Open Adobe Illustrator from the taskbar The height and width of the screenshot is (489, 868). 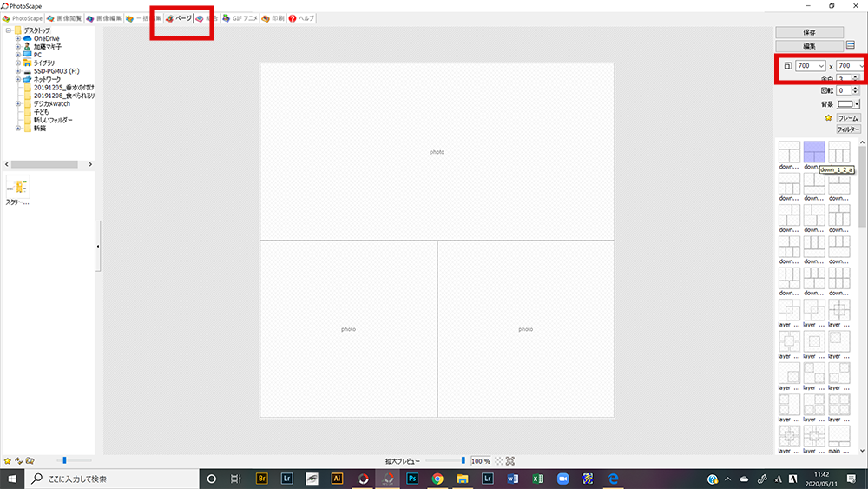(x=337, y=479)
